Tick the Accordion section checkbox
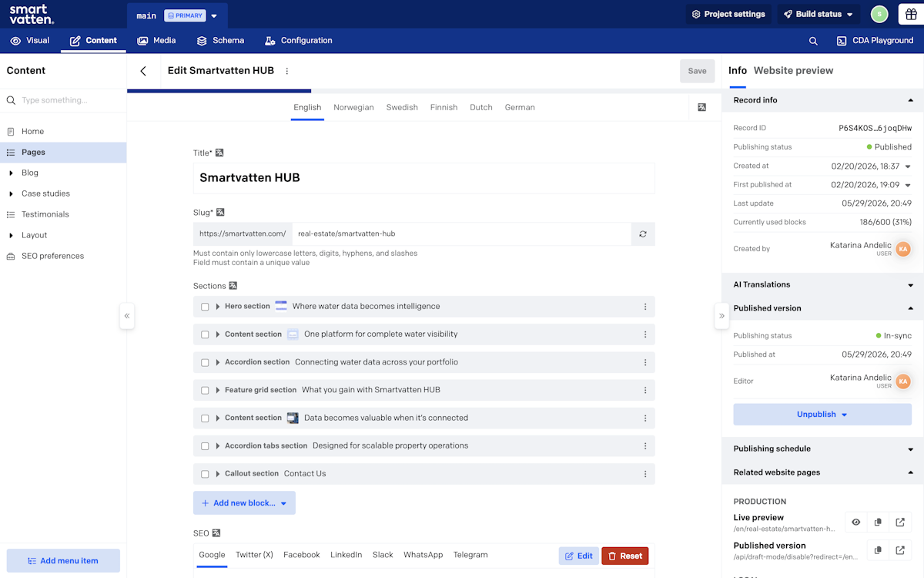 [205, 362]
